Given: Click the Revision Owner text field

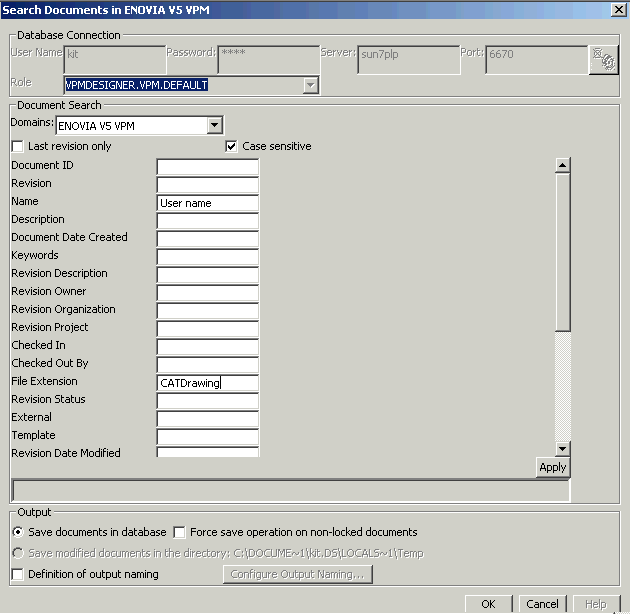Looking at the screenshot, I should (208, 292).
